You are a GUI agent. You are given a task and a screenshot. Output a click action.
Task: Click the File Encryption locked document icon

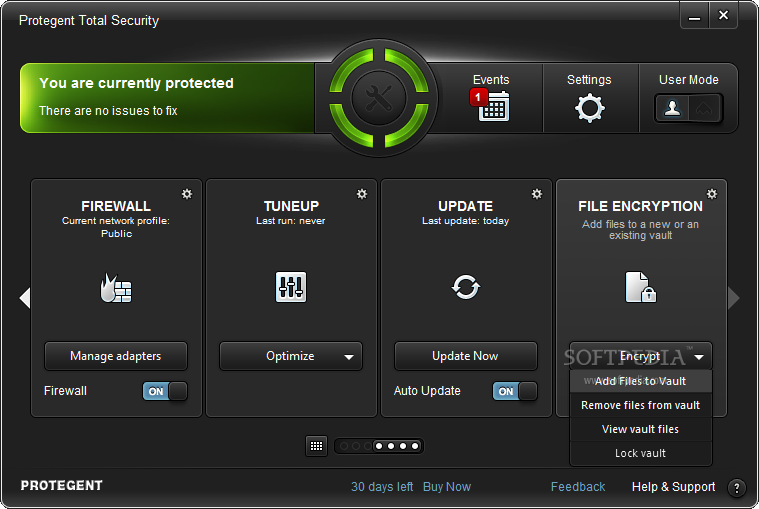tap(640, 287)
